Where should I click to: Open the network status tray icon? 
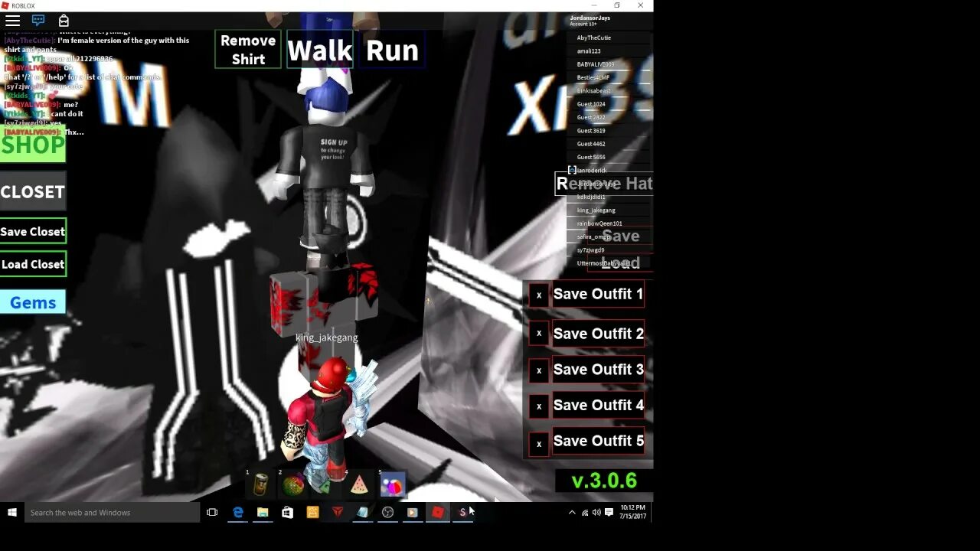[x=585, y=512]
